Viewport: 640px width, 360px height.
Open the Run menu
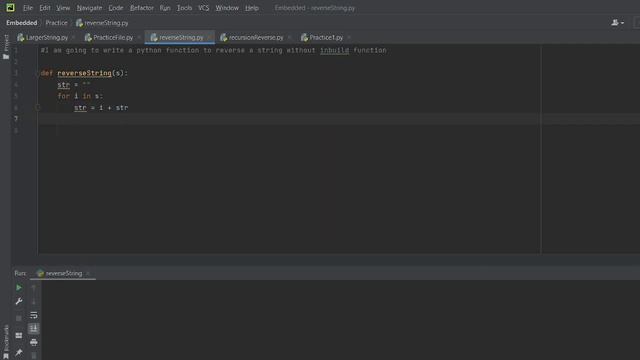(165, 8)
